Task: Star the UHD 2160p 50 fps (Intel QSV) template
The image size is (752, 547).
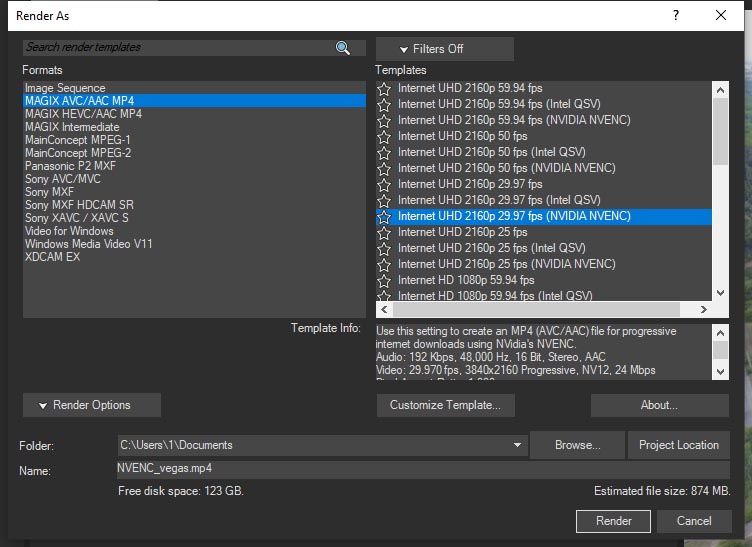Action: tap(384, 152)
